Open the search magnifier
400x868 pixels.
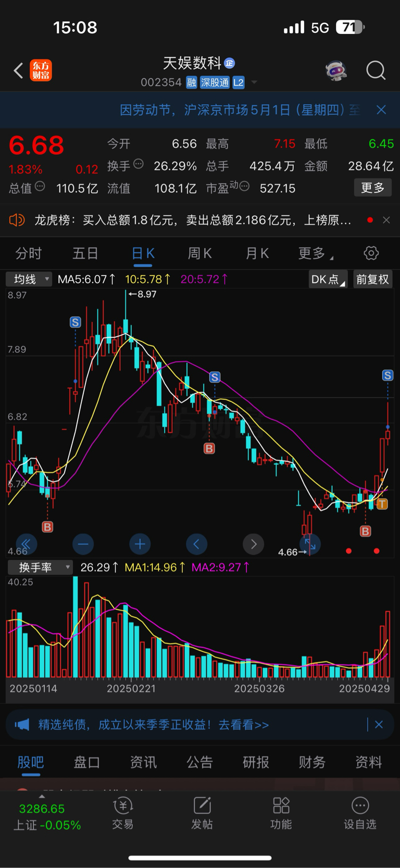tap(376, 70)
